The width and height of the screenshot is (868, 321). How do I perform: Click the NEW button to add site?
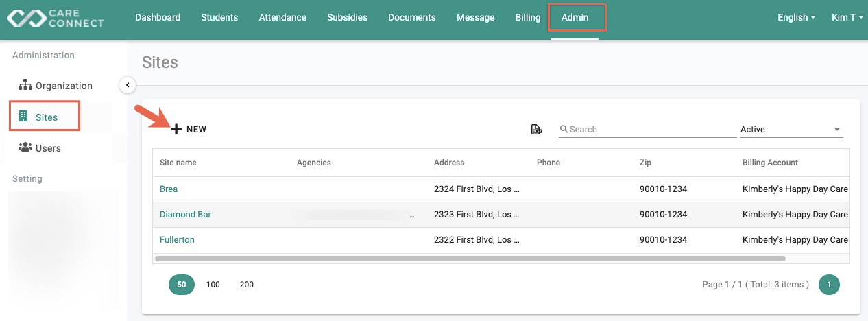coord(189,129)
